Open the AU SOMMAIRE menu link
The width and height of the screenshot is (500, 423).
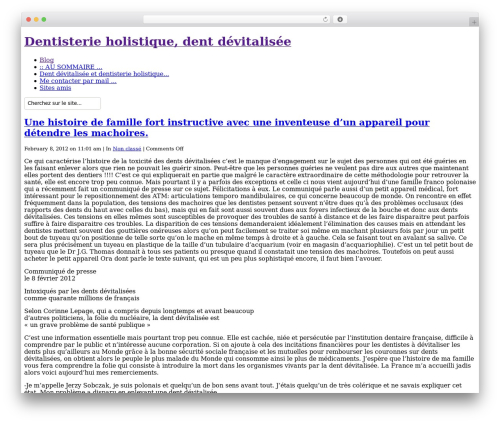(x=71, y=67)
